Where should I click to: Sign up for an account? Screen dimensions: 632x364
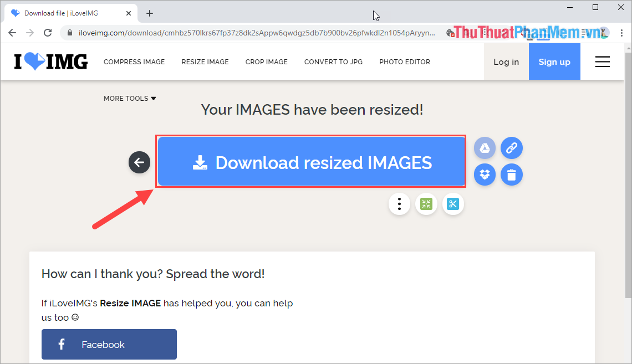pos(554,61)
